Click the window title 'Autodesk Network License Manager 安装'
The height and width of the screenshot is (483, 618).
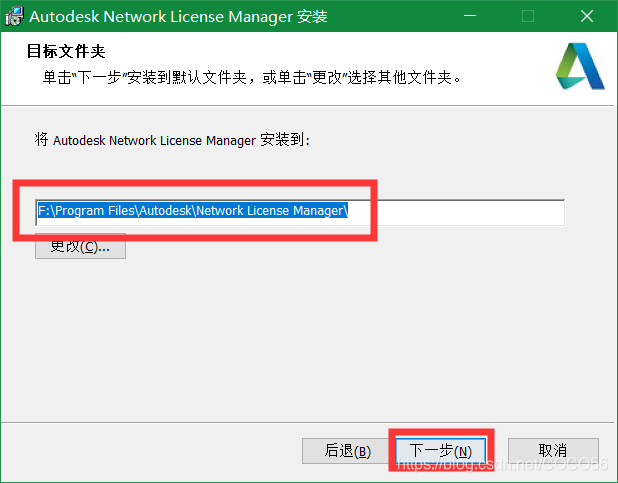click(x=177, y=16)
